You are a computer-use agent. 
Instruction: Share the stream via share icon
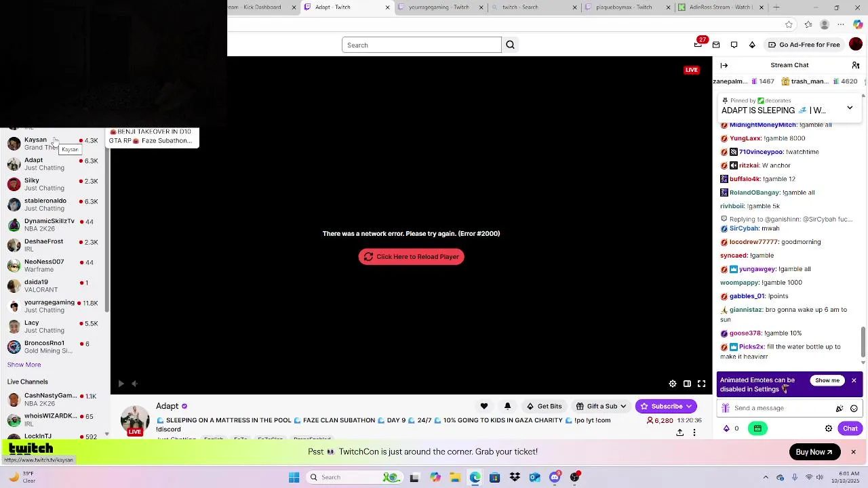point(679,432)
